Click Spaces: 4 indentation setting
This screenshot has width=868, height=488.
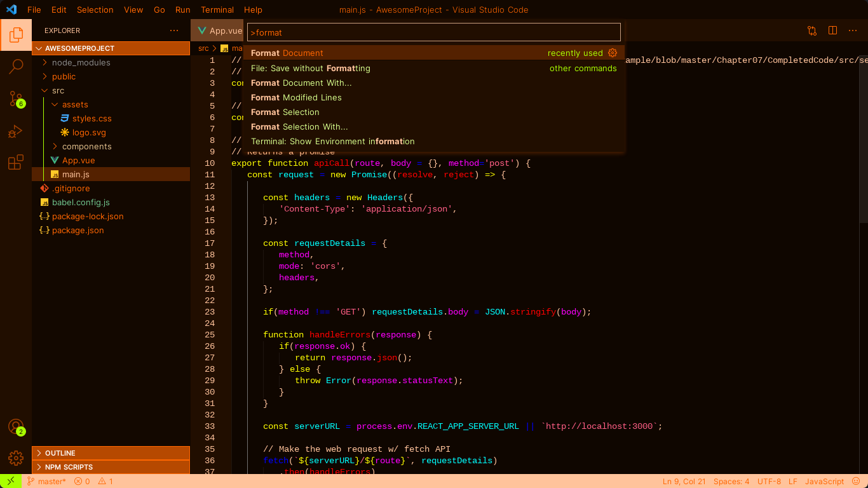[x=731, y=481]
